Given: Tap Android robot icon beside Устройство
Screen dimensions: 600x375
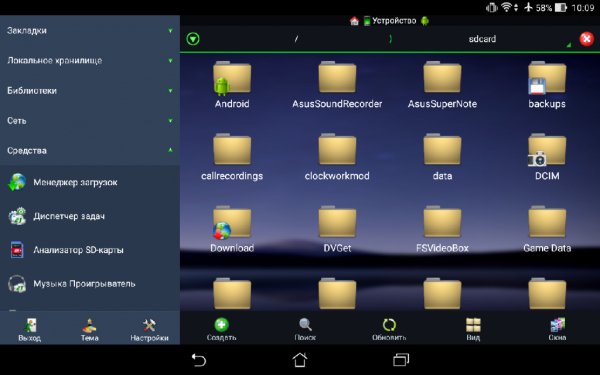Looking at the screenshot, I should tap(425, 21).
